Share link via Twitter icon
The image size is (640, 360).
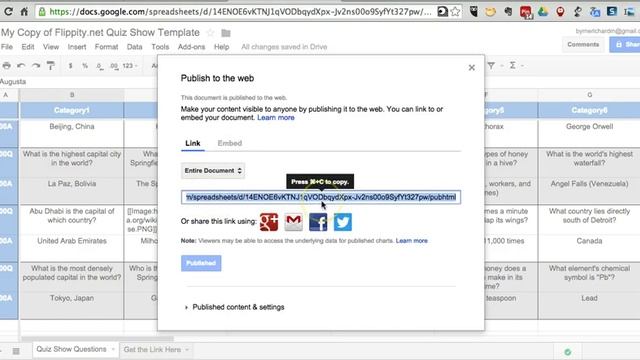[343, 222]
